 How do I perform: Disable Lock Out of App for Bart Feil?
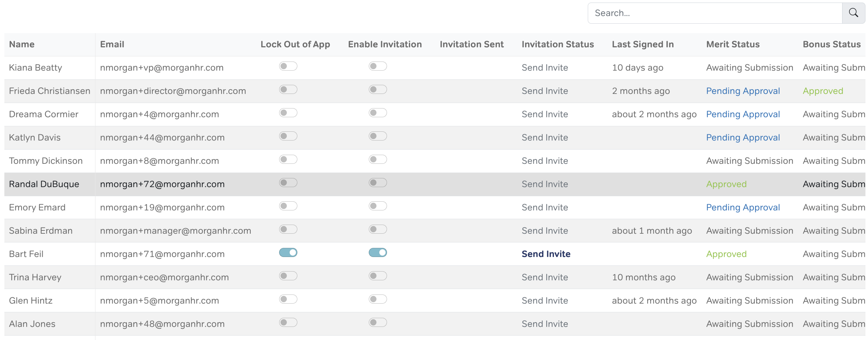(288, 253)
